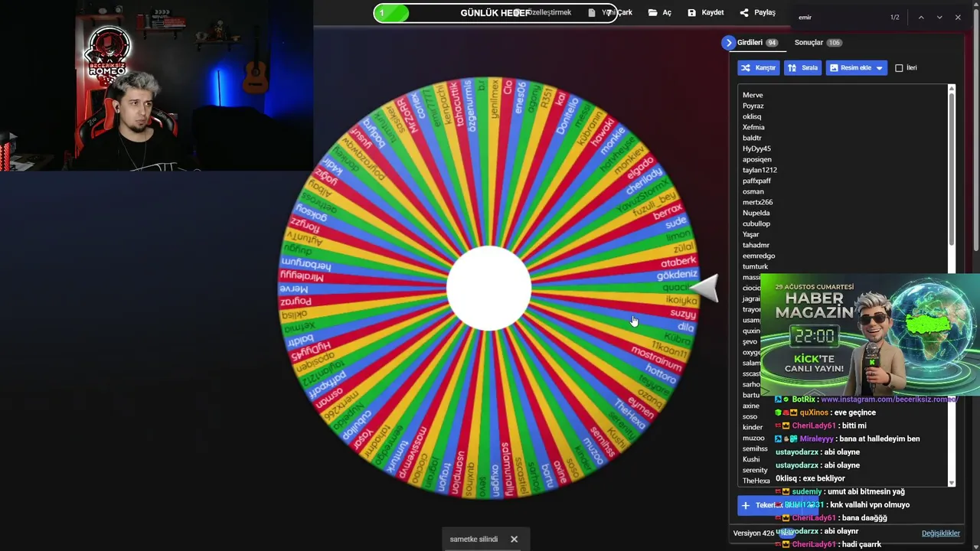The height and width of the screenshot is (551, 980).
Task: Click the Sonuçlar count badge 106
Action: (x=834, y=43)
